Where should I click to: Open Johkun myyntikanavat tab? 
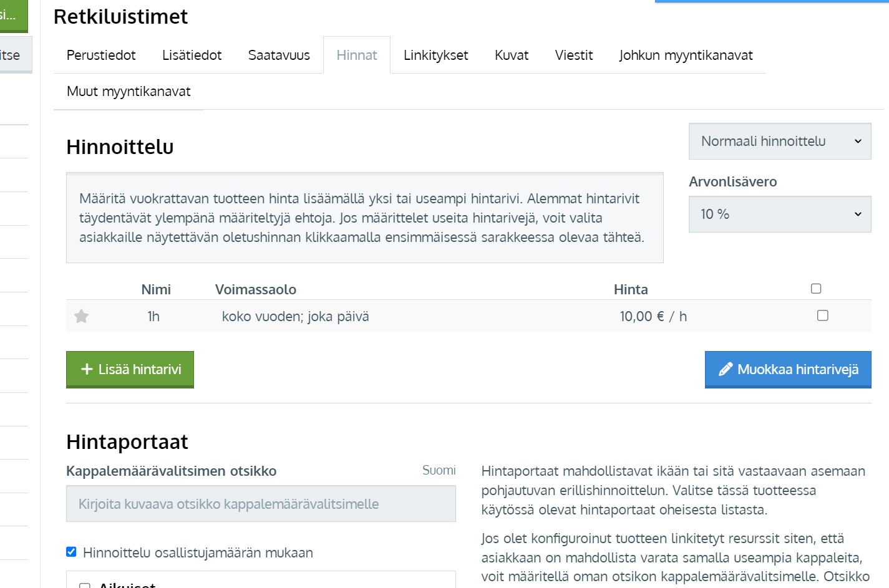[x=686, y=55]
